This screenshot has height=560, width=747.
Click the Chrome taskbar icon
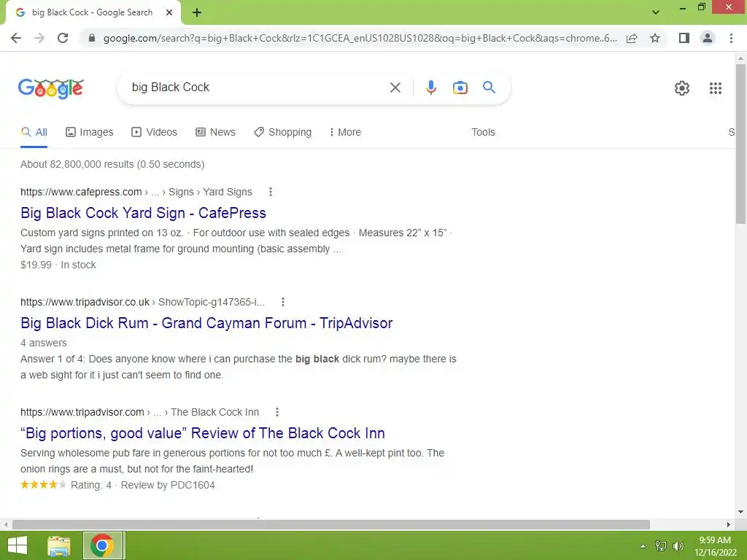(104, 545)
